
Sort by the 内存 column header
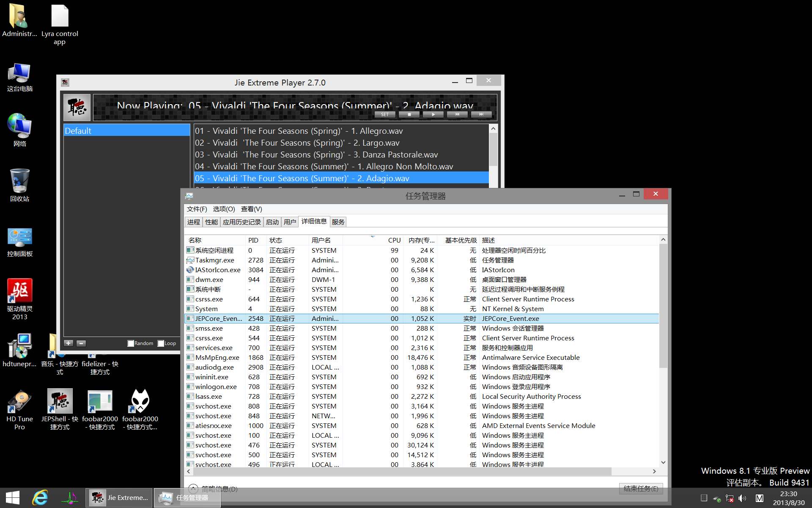[421, 240]
